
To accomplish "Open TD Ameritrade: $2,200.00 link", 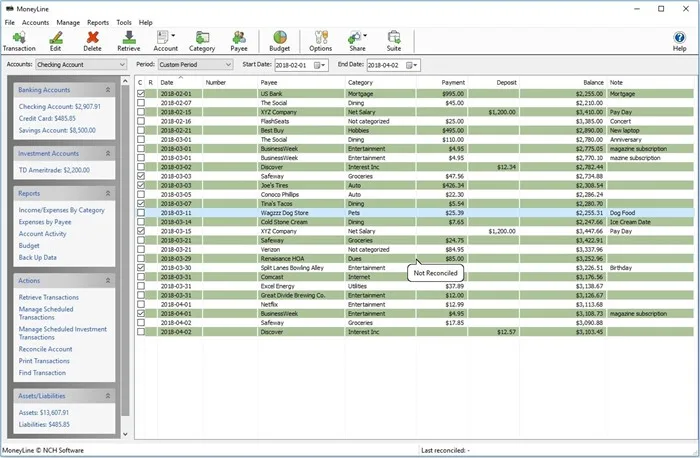I will click(x=54, y=170).
